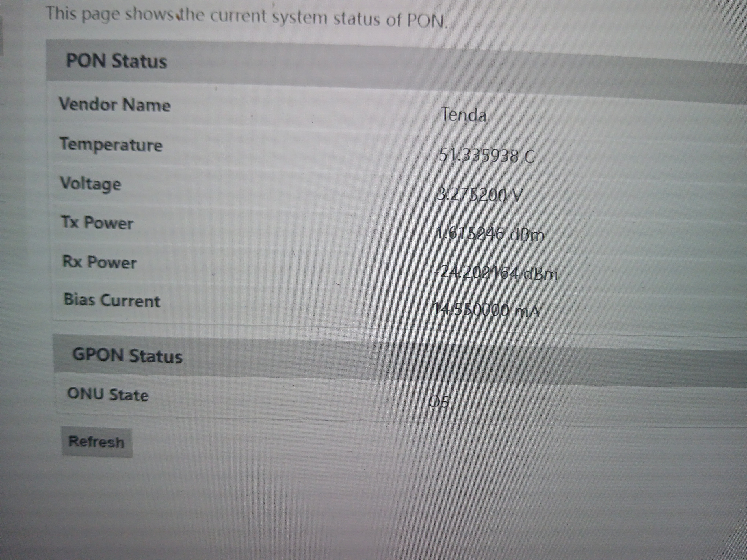Click the Bias Current label
The image size is (747, 560).
pyautogui.click(x=112, y=300)
